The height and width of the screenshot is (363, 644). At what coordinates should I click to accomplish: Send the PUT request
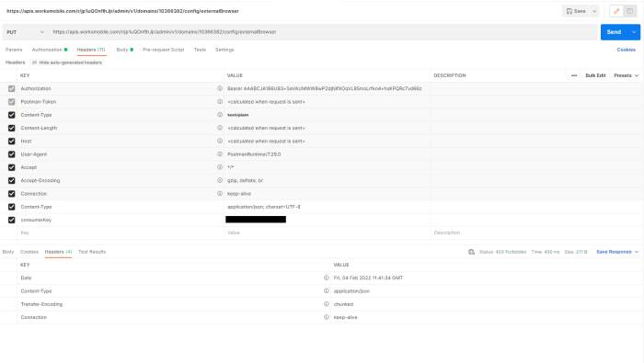click(x=614, y=32)
